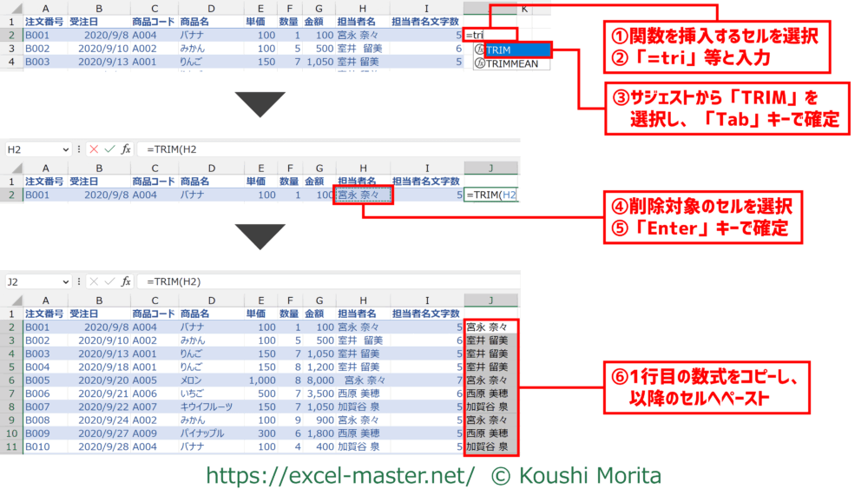Click the fx Insert Function icon beside =TRIM(H2)
Screen dimensions: 868x489
[126, 282]
